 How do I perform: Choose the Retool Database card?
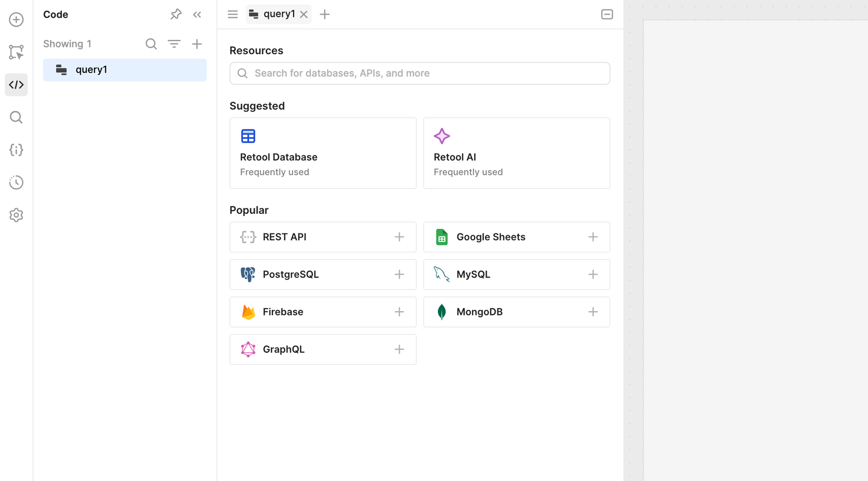click(x=323, y=153)
